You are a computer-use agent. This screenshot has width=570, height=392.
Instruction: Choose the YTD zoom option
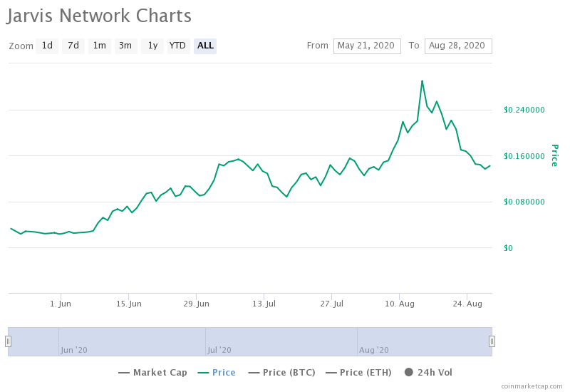[x=178, y=46]
